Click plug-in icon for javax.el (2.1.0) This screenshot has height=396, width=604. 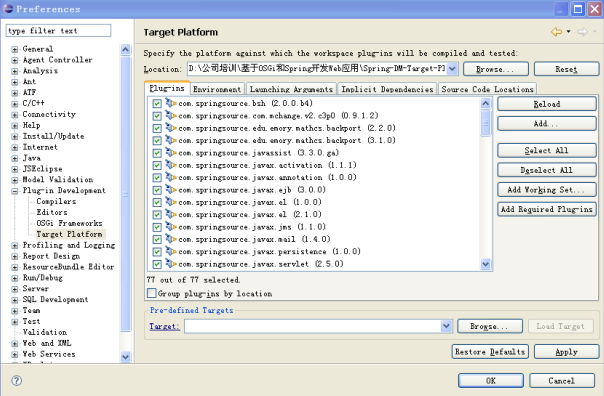(171, 214)
